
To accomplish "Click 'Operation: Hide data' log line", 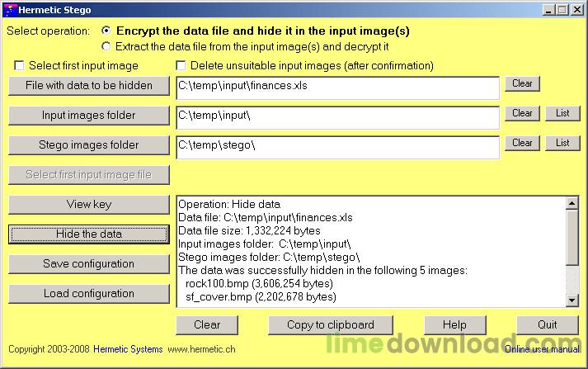I will [229, 204].
